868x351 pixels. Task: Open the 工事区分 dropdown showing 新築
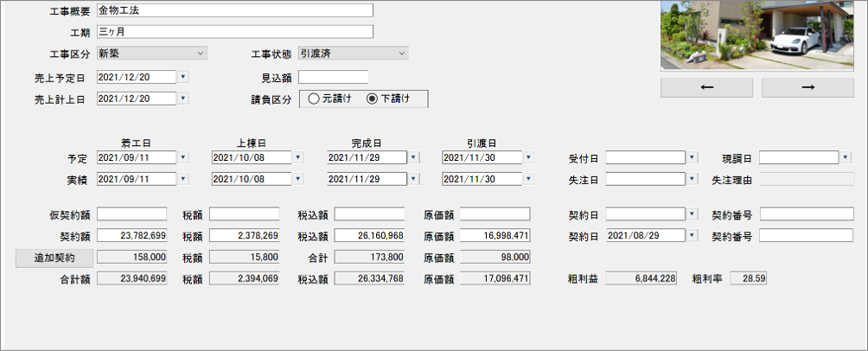click(x=151, y=53)
